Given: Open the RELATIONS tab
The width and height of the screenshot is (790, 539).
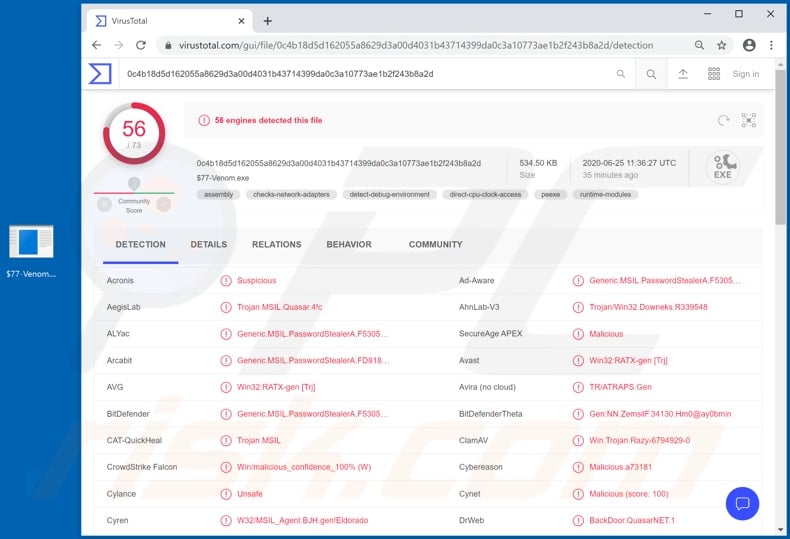Looking at the screenshot, I should [x=277, y=244].
